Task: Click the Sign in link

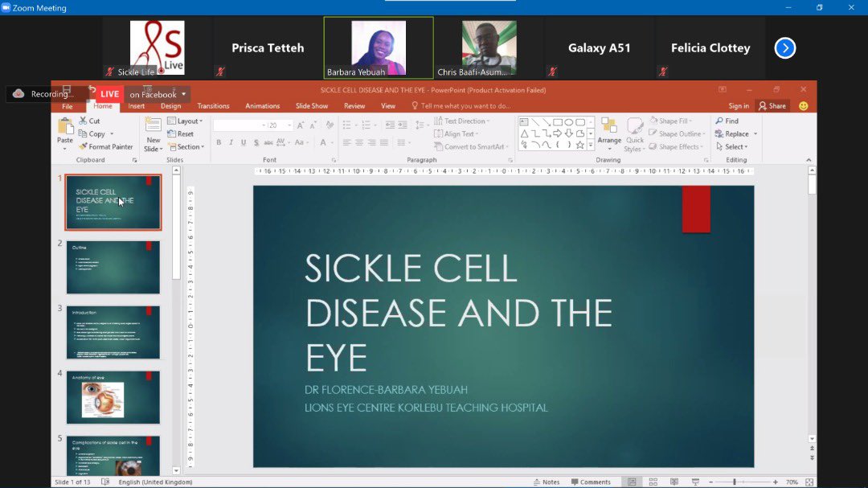Action: coord(739,106)
